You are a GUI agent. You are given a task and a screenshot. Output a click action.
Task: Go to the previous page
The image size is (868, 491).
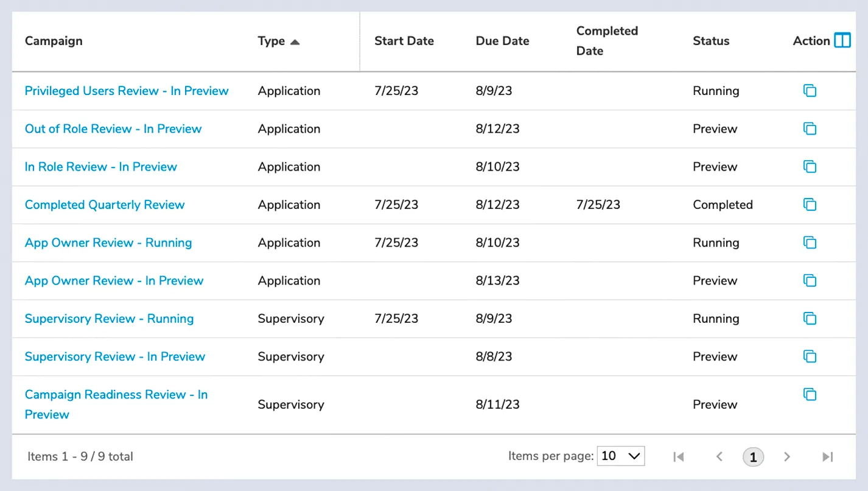pos(719,456)
